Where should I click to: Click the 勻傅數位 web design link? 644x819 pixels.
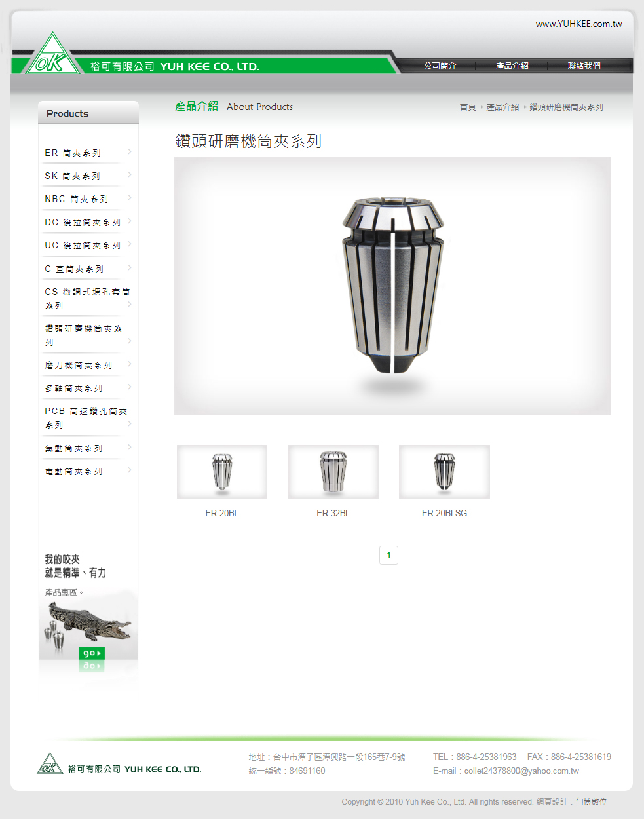pos(591,801)
